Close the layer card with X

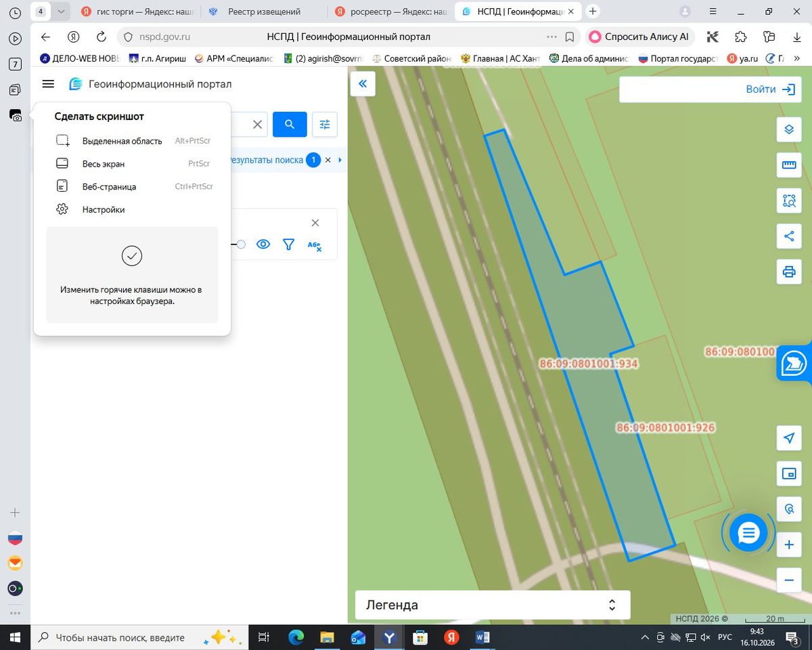[x=315, y=223]
